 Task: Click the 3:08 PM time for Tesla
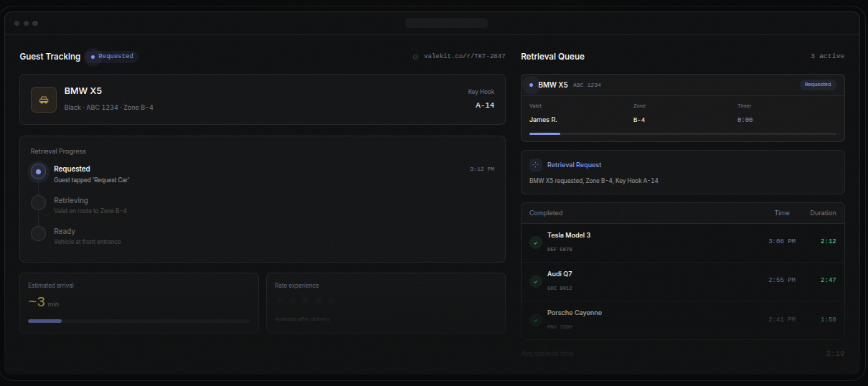(x=782, y=241)
